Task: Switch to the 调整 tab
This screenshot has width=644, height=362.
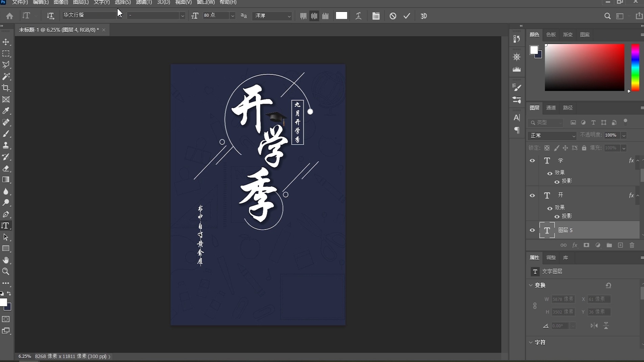Action: point(551,258)
